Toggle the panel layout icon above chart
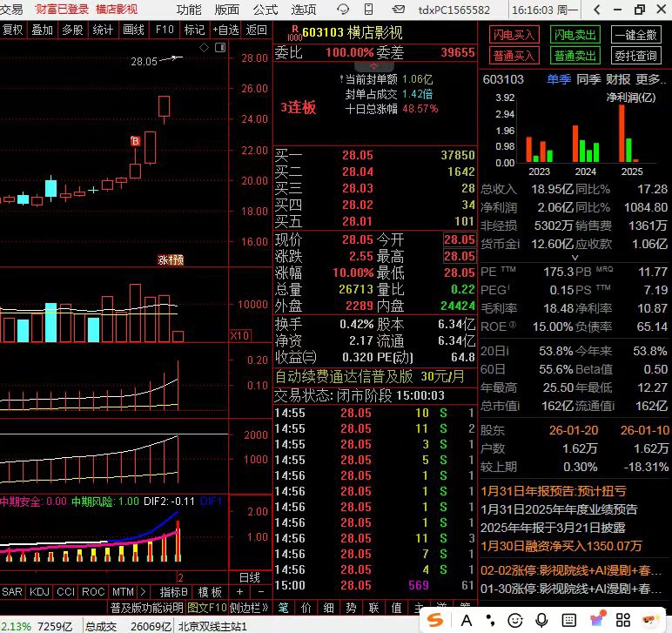This screenshot has width=672, height=633. (220, 47)
